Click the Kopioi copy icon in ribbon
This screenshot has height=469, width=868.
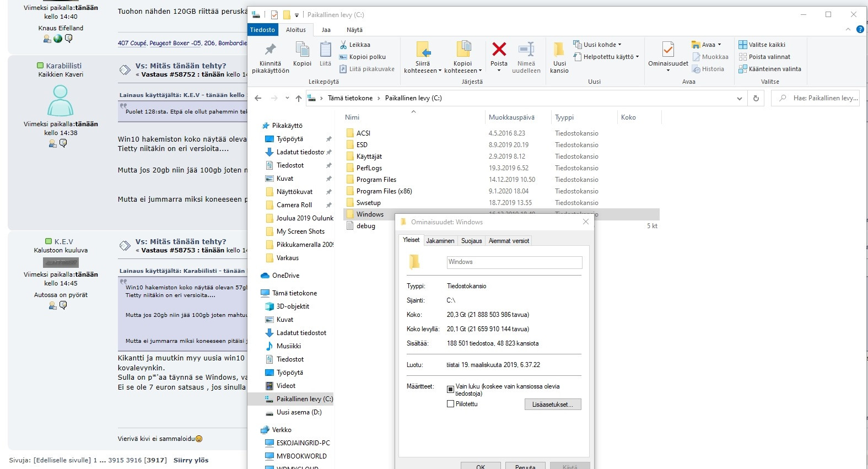pyautogui.click(x=302, y=51)
